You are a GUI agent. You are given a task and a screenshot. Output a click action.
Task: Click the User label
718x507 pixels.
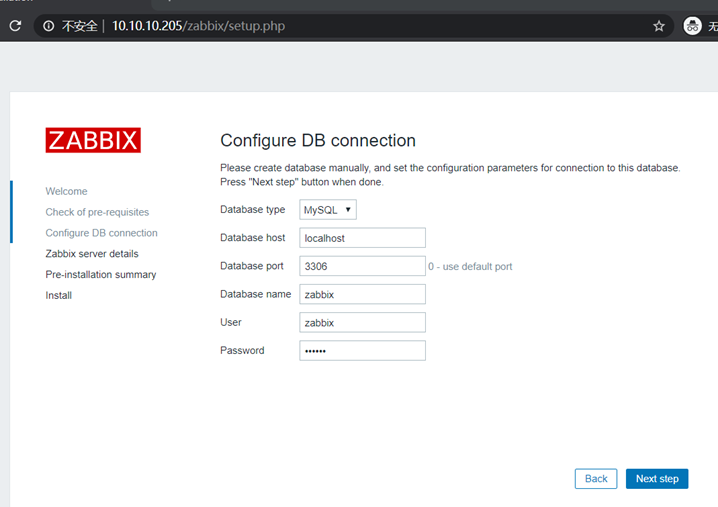click(231, 322)
